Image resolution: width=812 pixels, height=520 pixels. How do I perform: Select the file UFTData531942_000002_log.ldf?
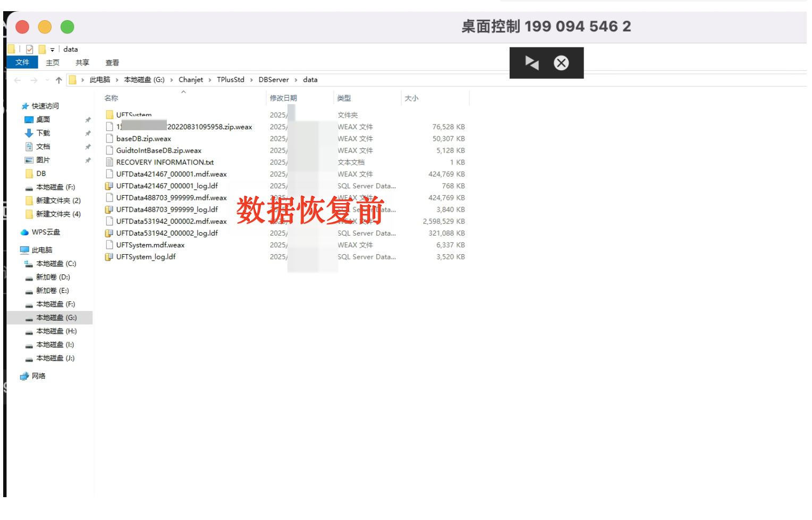[x=167, y=233]
